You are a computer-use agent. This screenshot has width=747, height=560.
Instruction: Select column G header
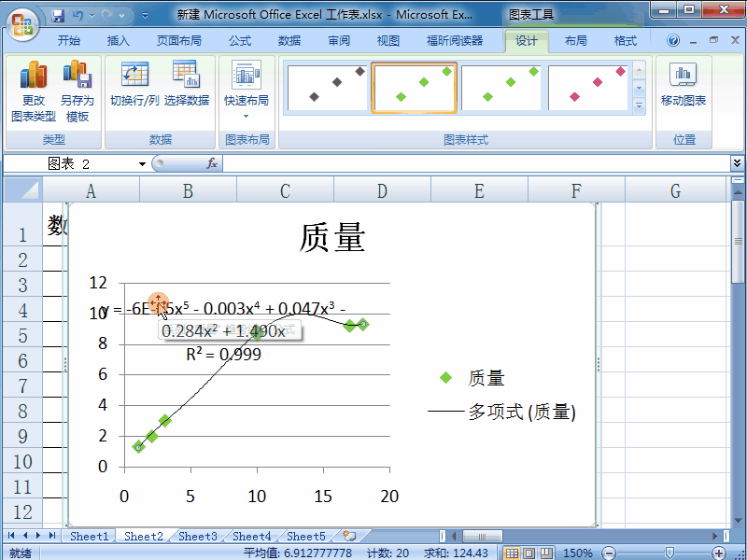pyautogui.click(x=675, y=190)
